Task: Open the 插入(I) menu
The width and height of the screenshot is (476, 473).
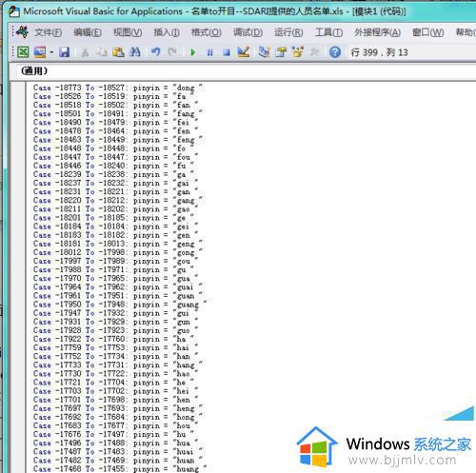Action: (x=167, y=32)
